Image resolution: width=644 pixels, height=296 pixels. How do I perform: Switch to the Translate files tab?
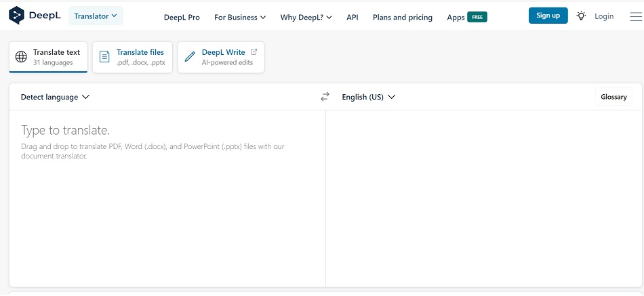pos(132,57)
